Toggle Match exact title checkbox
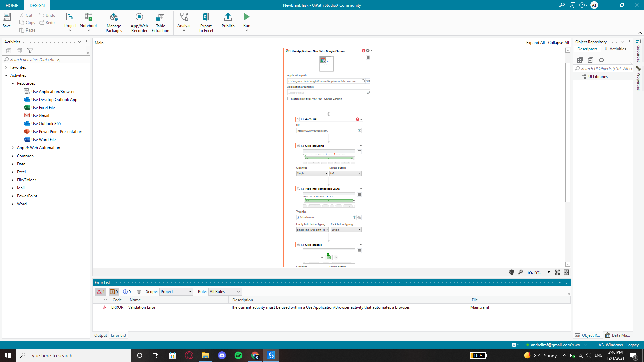 289,99
